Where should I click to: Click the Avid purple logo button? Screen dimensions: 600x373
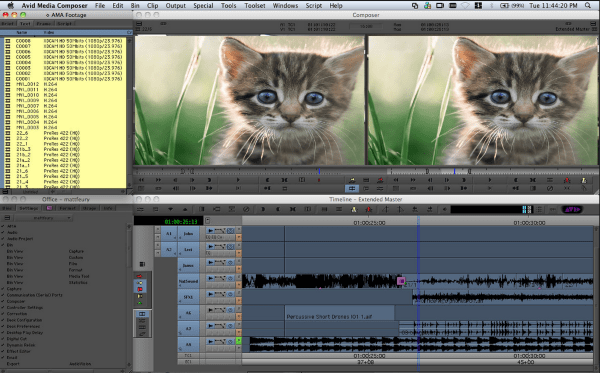(x=572, y=209)
